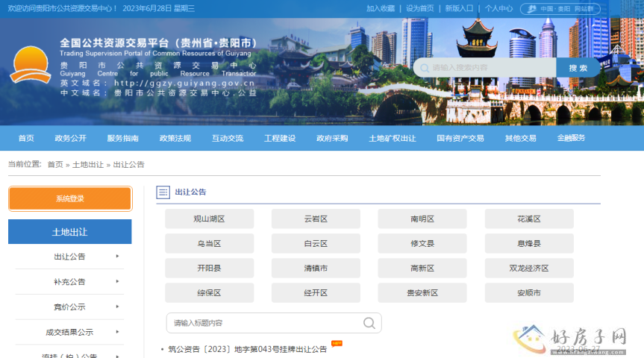Click the sun logo of the trading center
This screenshot has width=644, height=358.
(30, 64)
